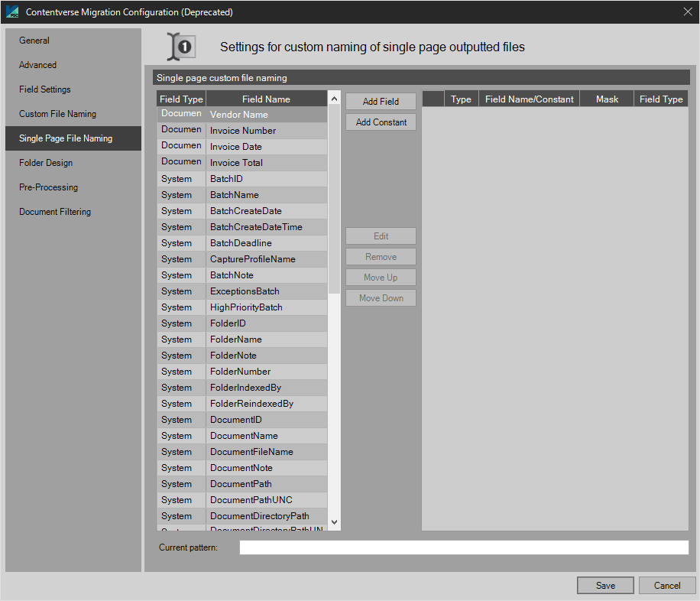This screenshot has width=700, height=601.
Task: Click the Add Field button
Action: 381,102
